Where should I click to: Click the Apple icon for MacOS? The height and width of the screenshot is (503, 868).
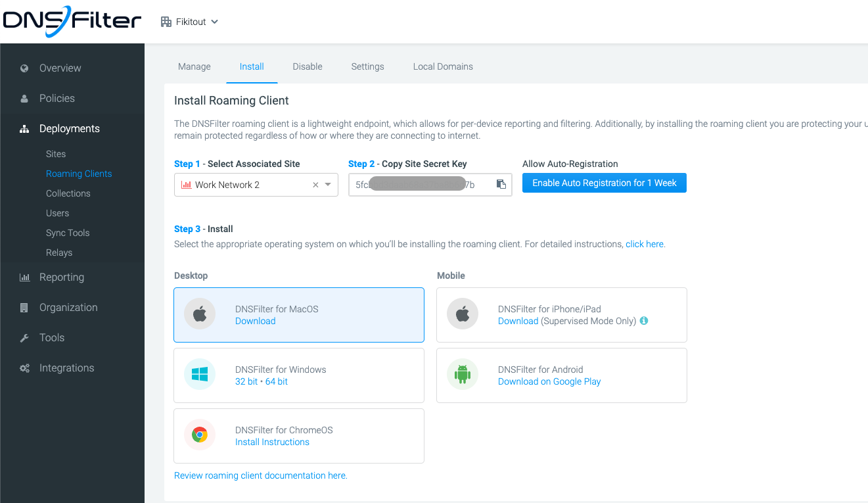200,314
